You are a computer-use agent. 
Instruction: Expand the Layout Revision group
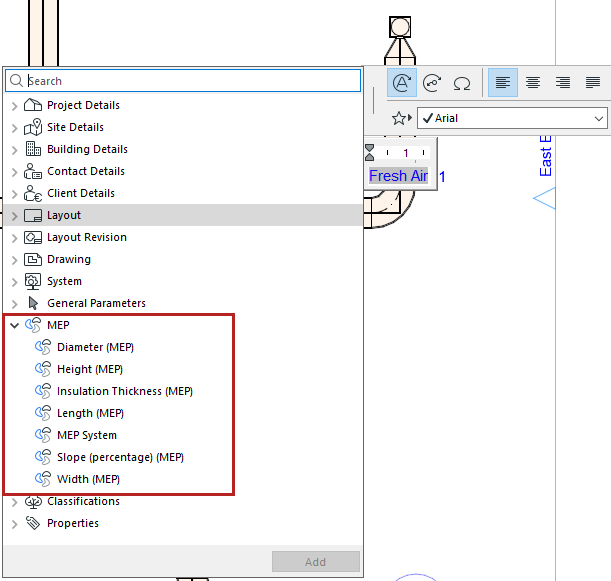[14, 238]
